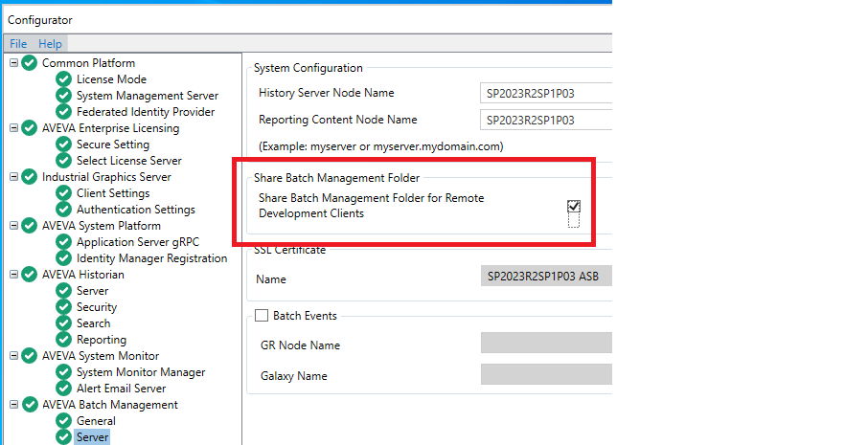Click status icon next to Secure Setting
Viewport: 868px width, 445px height.
tap(63, 145)
